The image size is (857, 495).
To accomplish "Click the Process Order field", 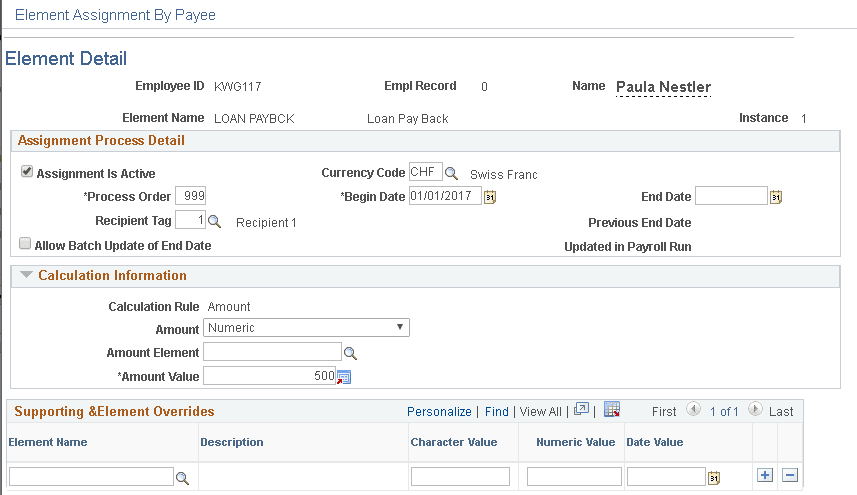I will [x=190, y=196].
